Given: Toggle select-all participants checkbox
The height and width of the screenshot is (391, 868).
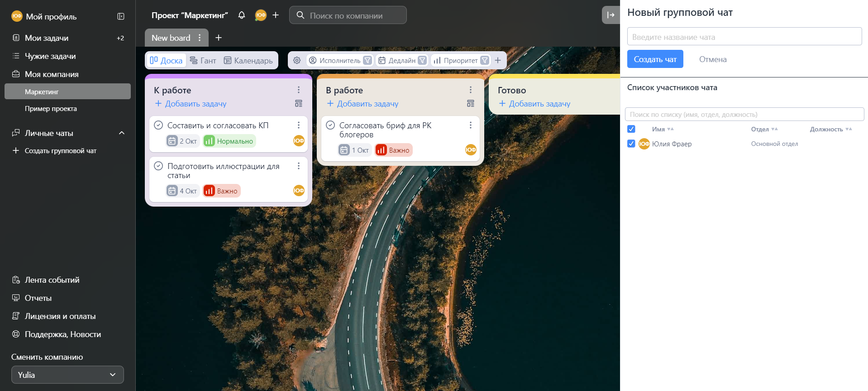Looking at the screenshot, I should [631, 129].
